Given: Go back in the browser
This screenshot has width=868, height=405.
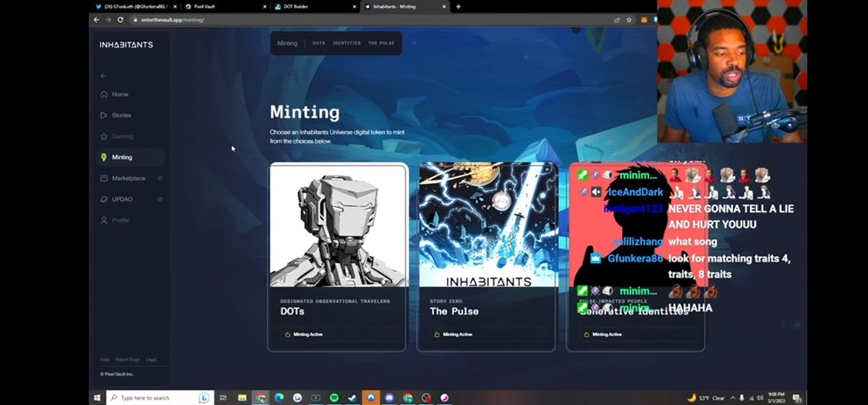Looking at the screenshot, I should 97,20.
